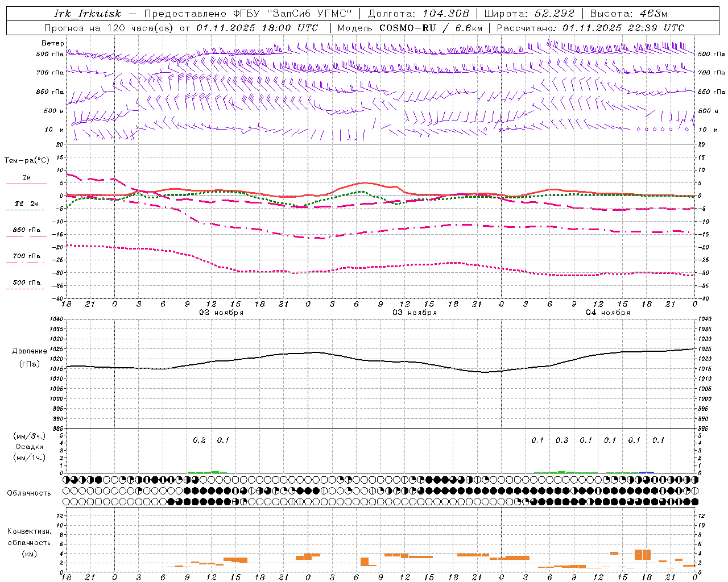Select the Td 2м dew point legend label
728x582 pixels.
(x=27, y=203)
